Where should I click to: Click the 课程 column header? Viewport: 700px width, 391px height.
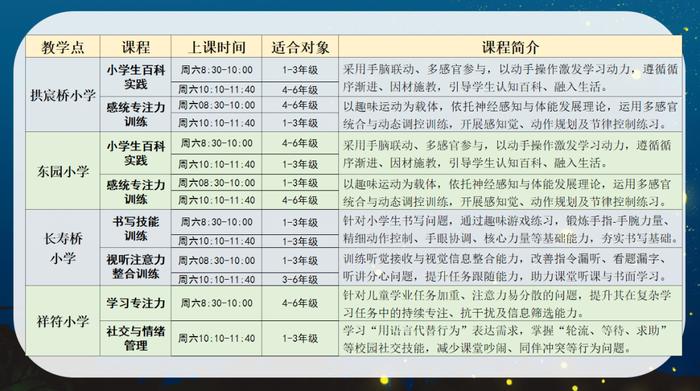point(136,47)
